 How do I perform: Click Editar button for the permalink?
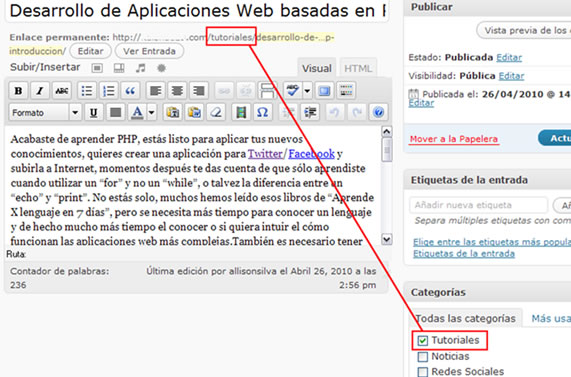pyautogui.click(x=90, y=51)
